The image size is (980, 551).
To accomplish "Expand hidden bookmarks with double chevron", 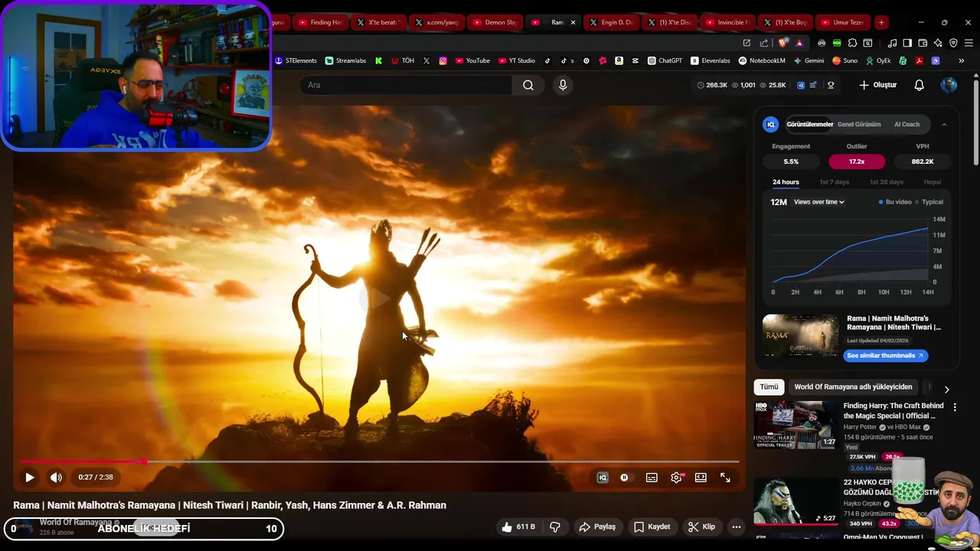I will (x=961, y=60).
